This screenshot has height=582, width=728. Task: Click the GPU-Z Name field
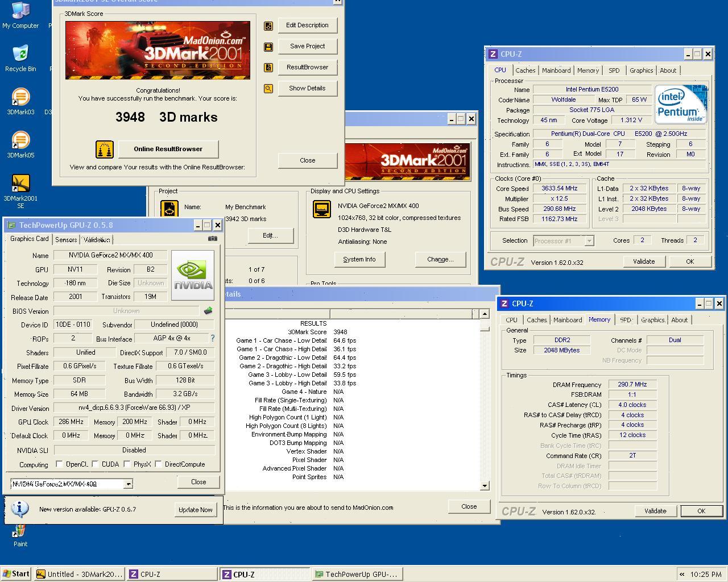110,256
